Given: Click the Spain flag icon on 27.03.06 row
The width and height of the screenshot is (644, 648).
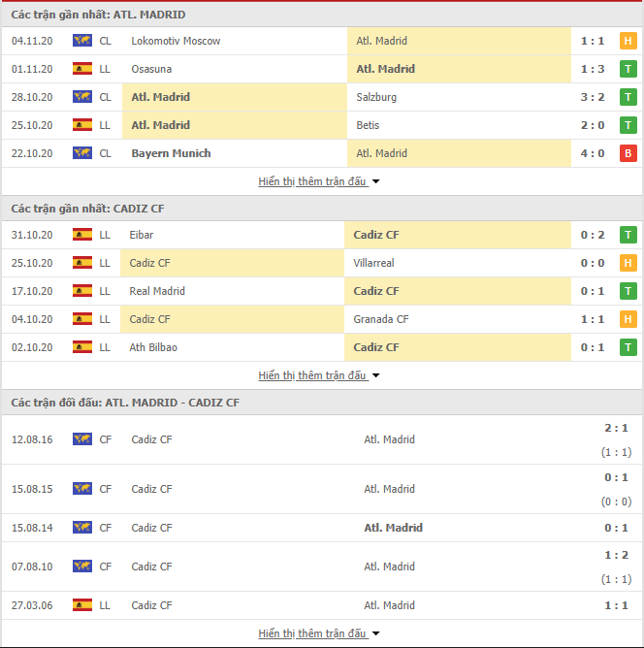Looking at the screenshot, I should [82, 605].
